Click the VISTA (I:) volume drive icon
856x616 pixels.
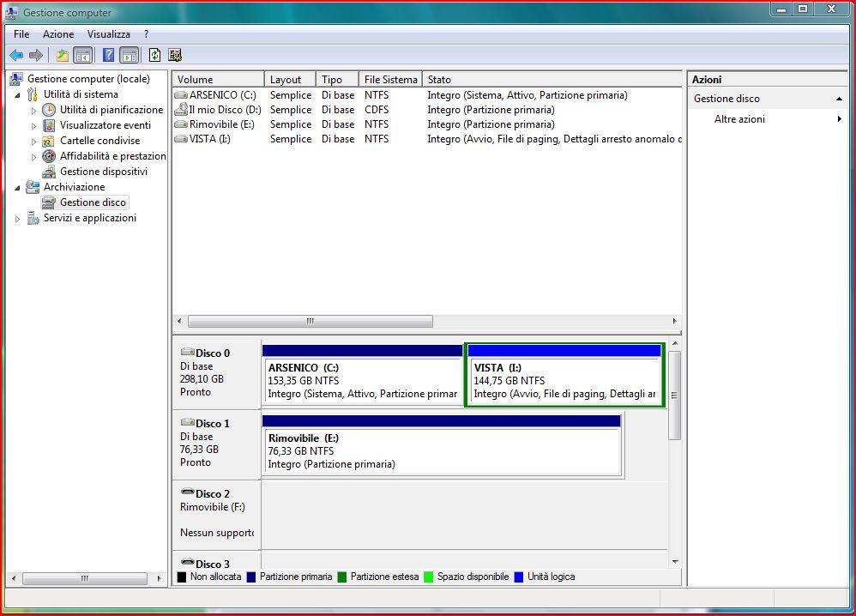(x=181, y=139)
